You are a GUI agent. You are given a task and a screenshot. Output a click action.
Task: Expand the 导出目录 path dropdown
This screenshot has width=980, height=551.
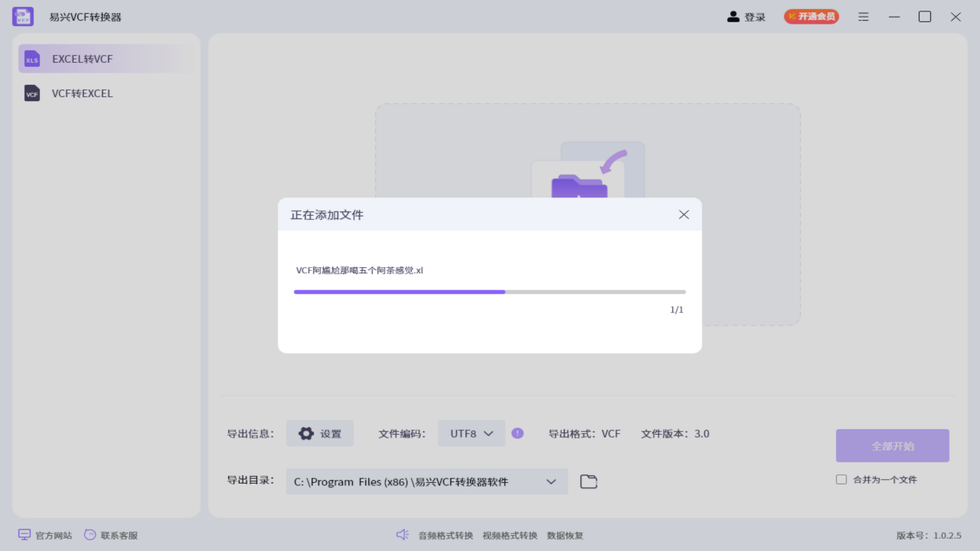click(550, 481)
